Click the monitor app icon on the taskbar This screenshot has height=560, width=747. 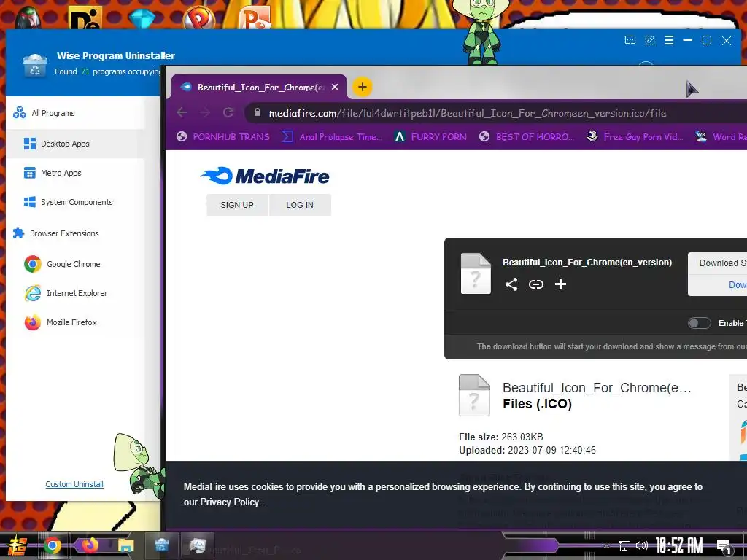tap(197, 545)
